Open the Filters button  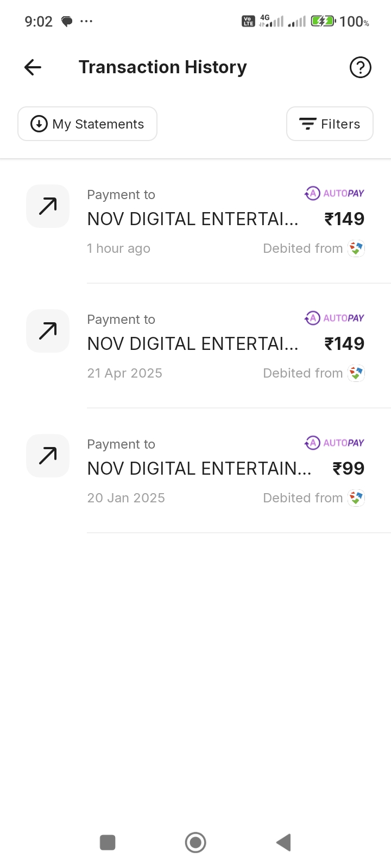(x=330, y=124)
